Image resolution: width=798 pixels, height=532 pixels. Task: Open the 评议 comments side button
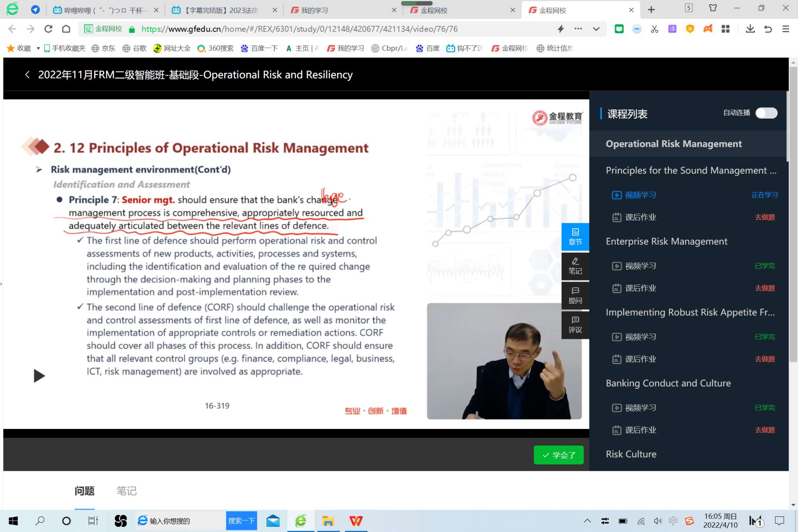click(575, 325)
